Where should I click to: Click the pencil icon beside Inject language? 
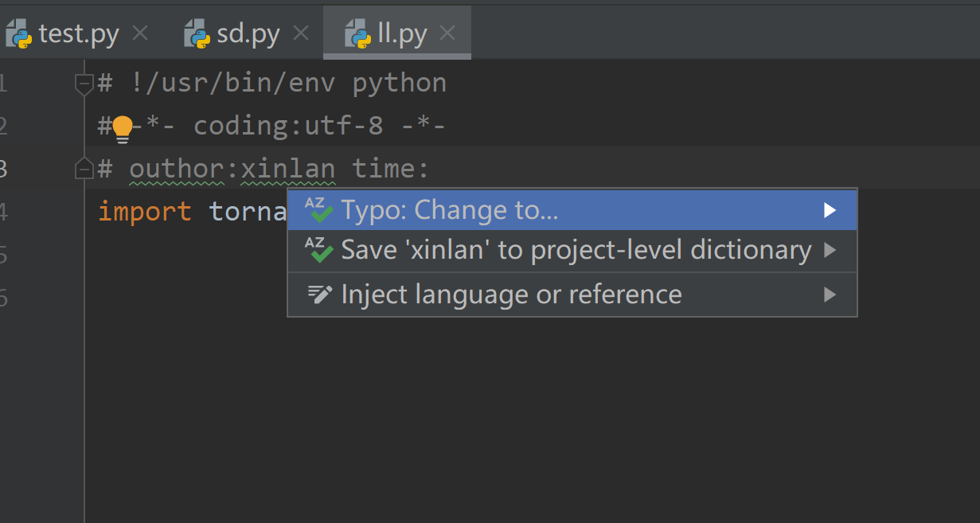319,295
